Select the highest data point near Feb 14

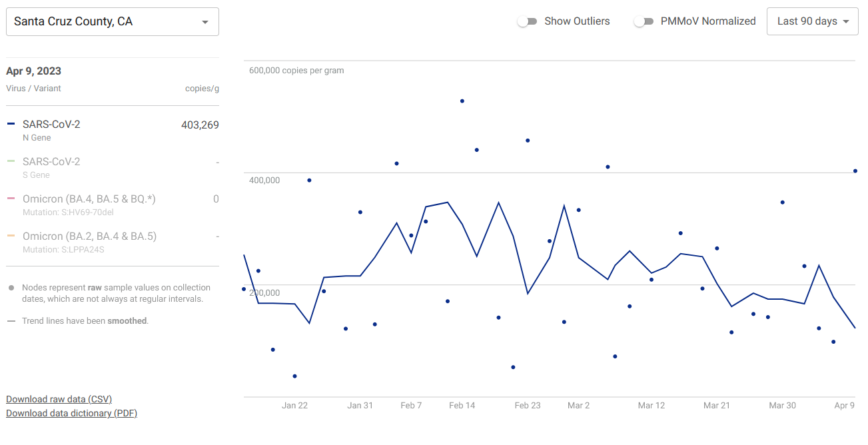pos(462,101)
